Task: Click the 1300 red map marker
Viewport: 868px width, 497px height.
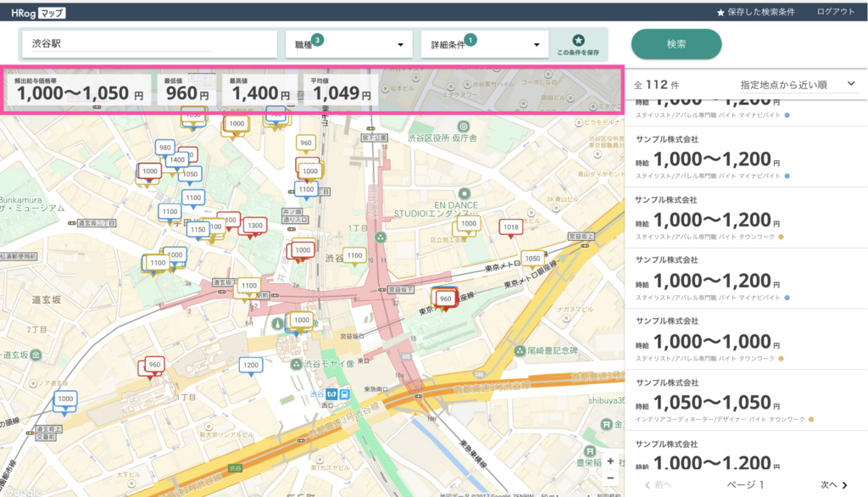Action: coord(254,226)
